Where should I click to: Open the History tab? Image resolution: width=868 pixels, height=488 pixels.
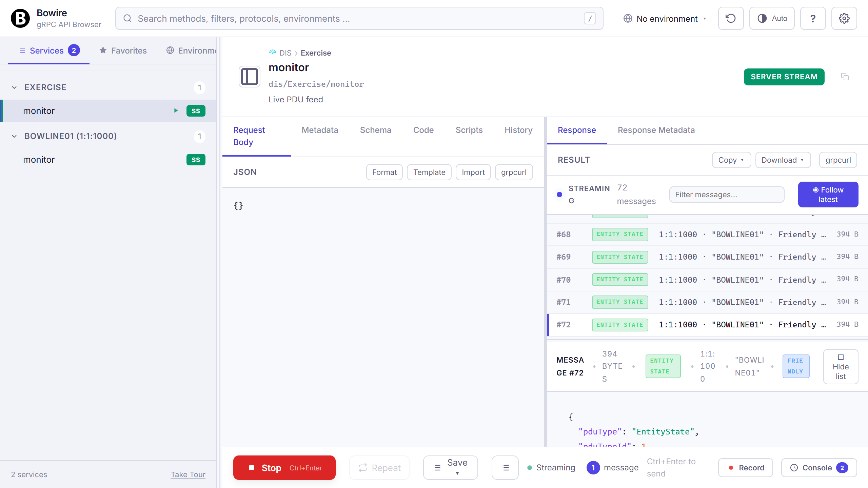coord(518,130)
